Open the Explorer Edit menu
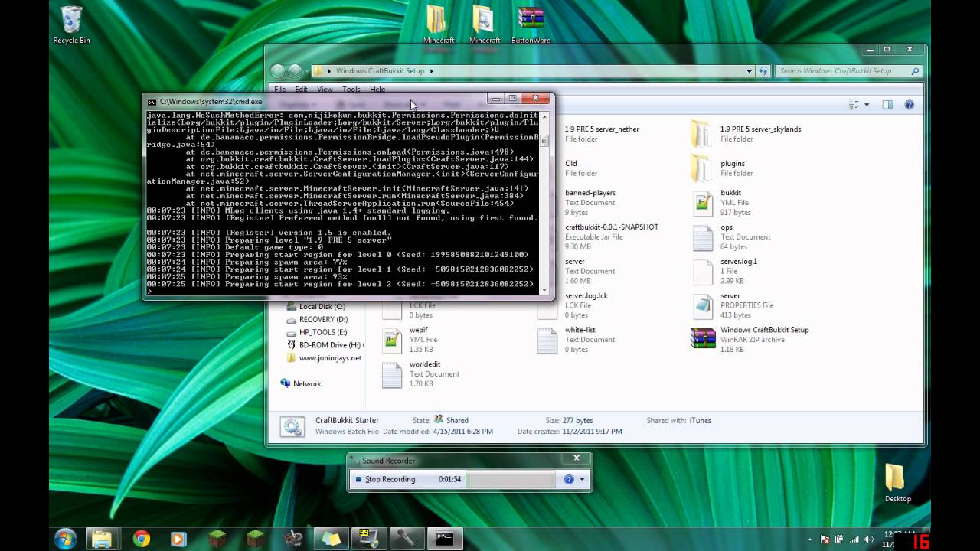Image resolution: width=980 pixels, height=551 pixels. (x=302, y=90)
